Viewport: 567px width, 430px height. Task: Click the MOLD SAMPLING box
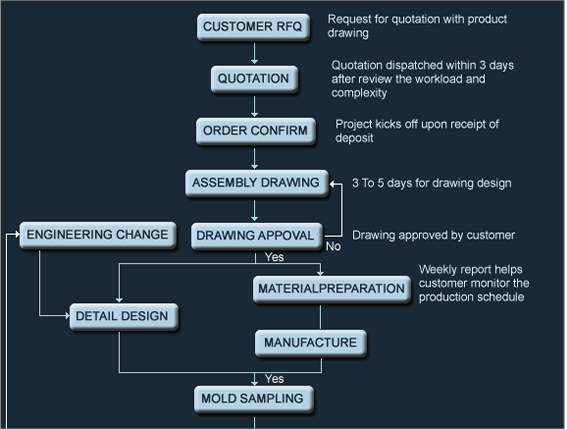pos(253,399)
